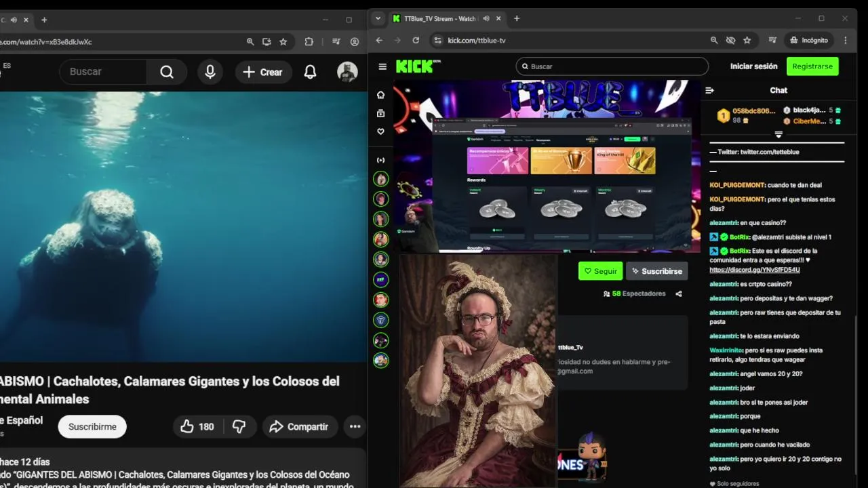Expand the chat leaderboard handle
Image resolution: width=868 pixels, height=488 pixels.
(x=778, y=134)
